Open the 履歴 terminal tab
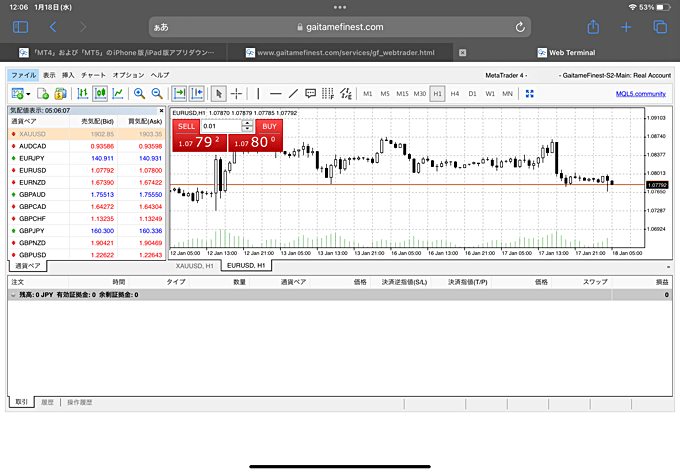 tap(47, 402)
